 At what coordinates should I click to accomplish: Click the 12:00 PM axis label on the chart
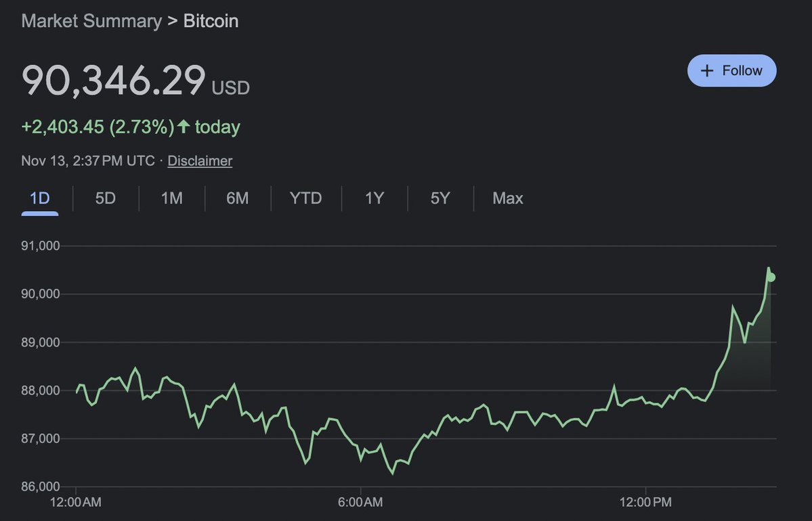click(645, 502)
